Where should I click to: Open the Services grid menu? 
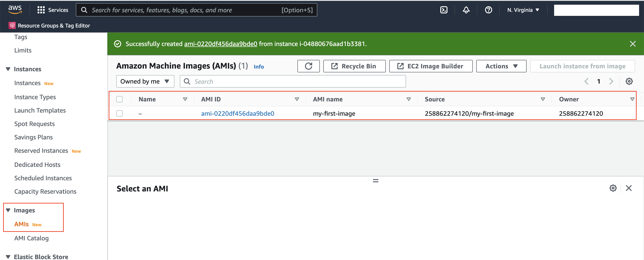coord(53,10)
